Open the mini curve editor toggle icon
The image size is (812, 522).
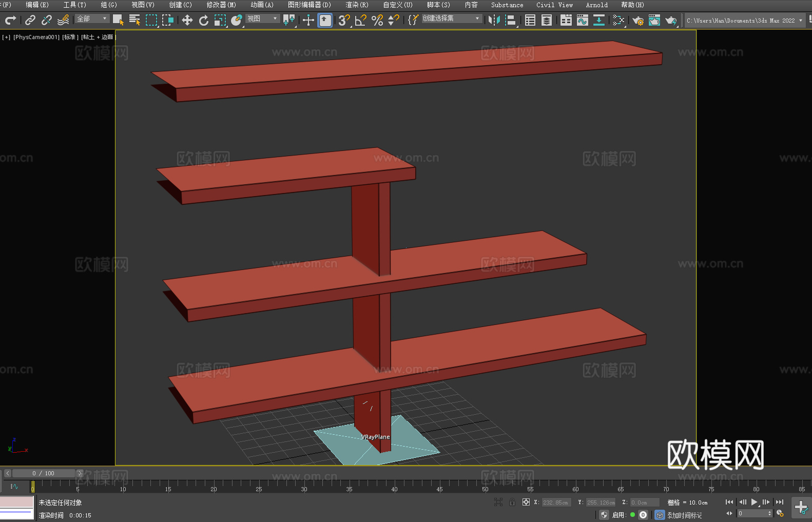[14, 486]
